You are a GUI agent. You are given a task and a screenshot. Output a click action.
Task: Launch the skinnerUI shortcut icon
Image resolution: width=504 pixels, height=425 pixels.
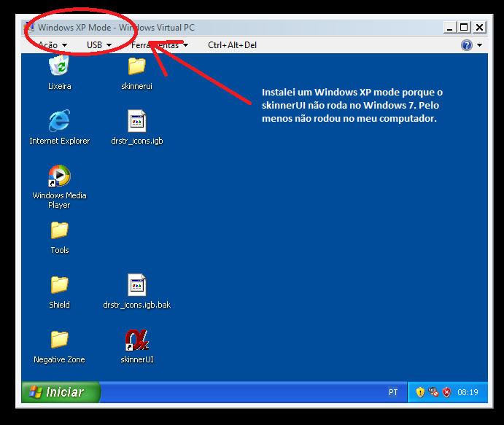click(x=137, y=340)
